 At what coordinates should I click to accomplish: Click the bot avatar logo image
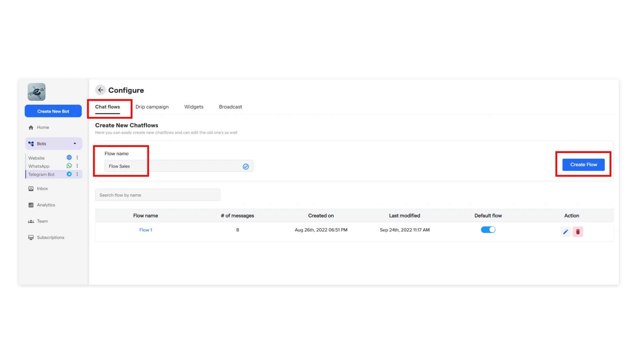click(x=36, y=92)
